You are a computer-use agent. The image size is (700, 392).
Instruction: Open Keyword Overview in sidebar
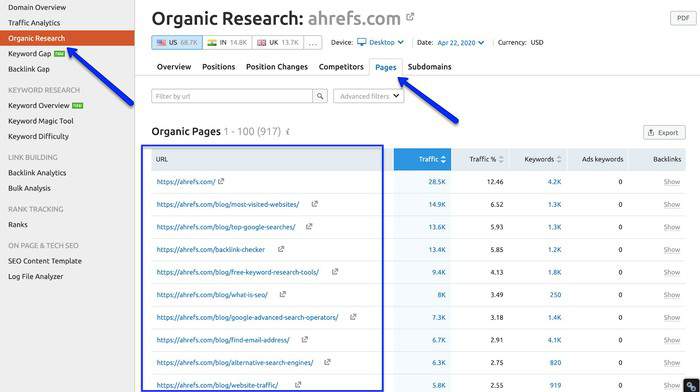(39, 106)
